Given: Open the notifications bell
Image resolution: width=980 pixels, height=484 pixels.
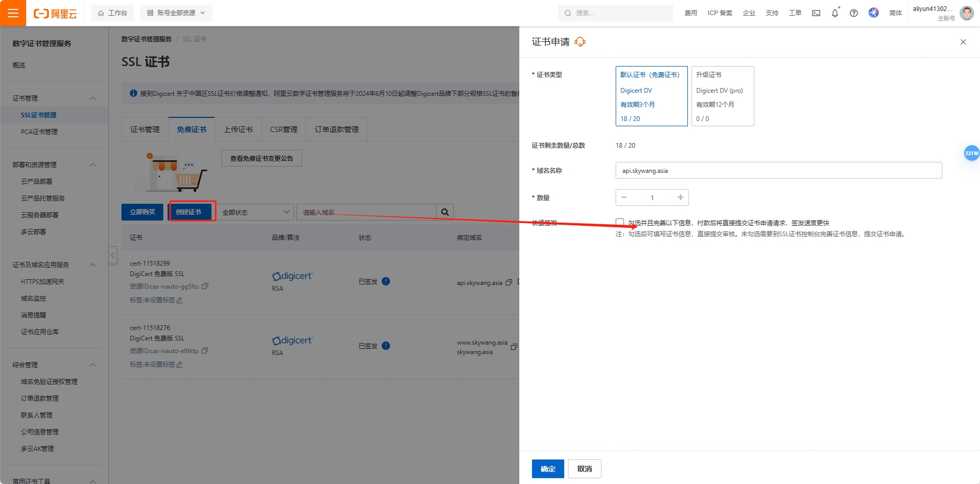Looking at the screenshot, I should tap(835, 13).
